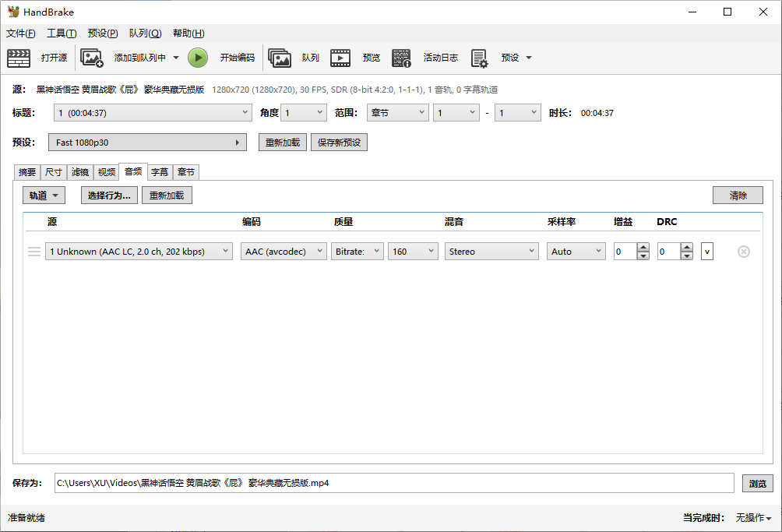Decrease the DRC value with down arrow
This screenshot has height=532, width=782.
[x=686, y=255]
